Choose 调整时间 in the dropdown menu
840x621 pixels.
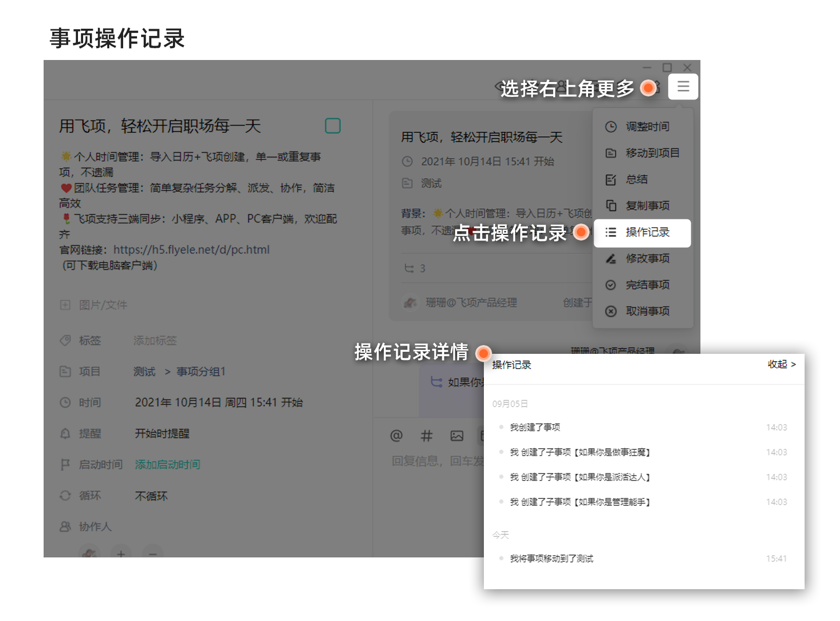647,127
